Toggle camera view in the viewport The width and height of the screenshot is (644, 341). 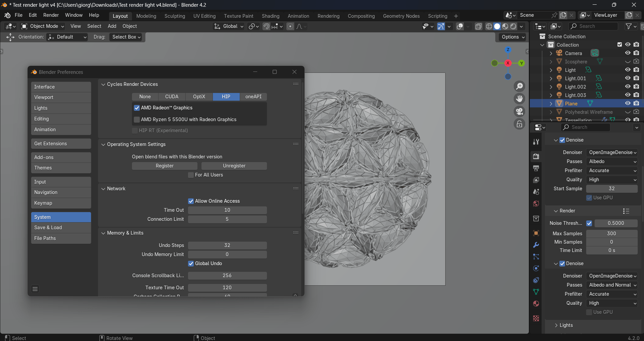click(x=519, y=111)
